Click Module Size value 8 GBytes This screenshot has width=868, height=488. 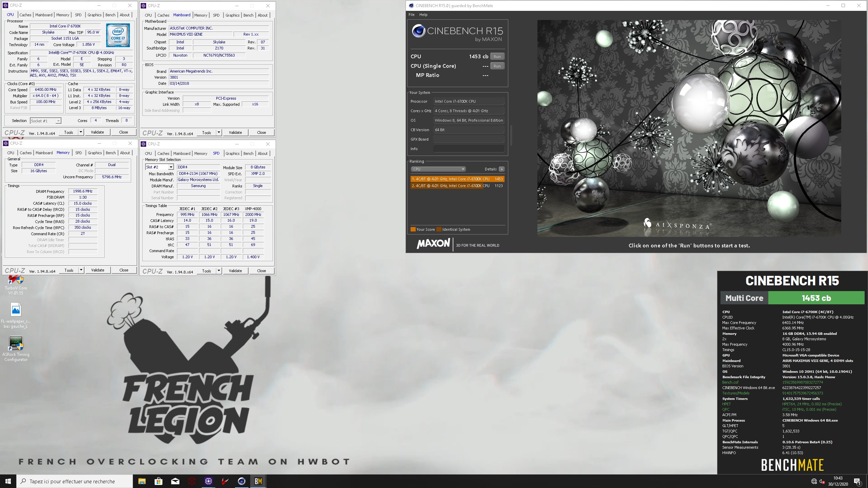point(258,167)
